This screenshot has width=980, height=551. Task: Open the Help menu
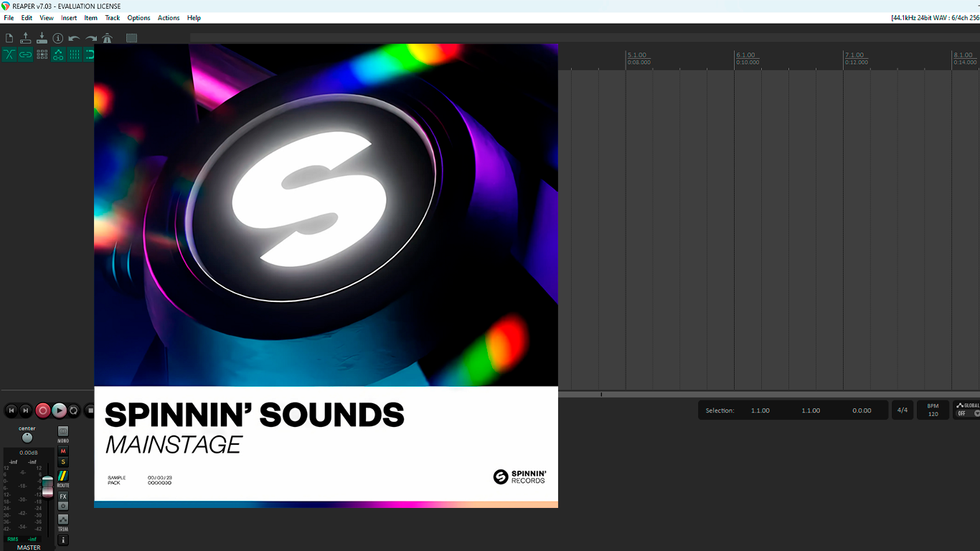pyautogui.click(x=194, y=18)
